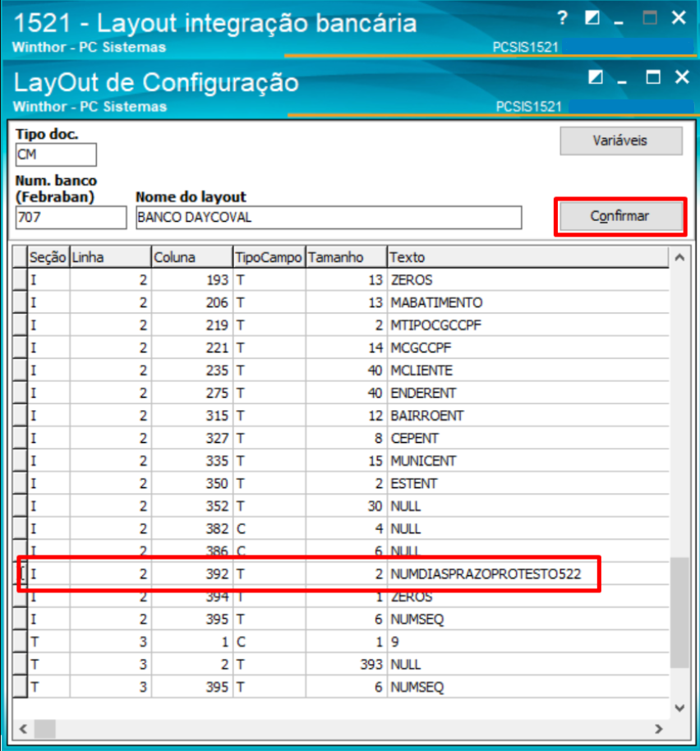Click the Texto column header
The width and height of the screenshot is (700, 751).
pos(527,257)
